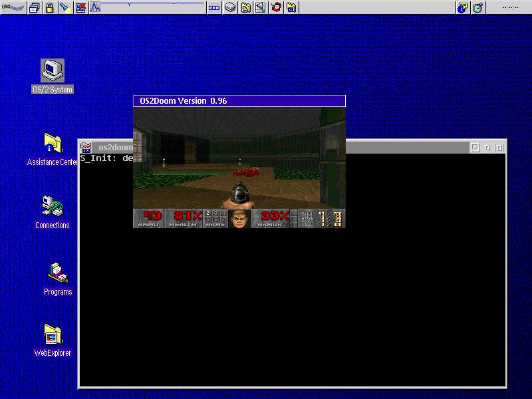This screenshot has width=532, height=399.
Task: Click the 93% ARMOR readout
Action: (275, 215)
